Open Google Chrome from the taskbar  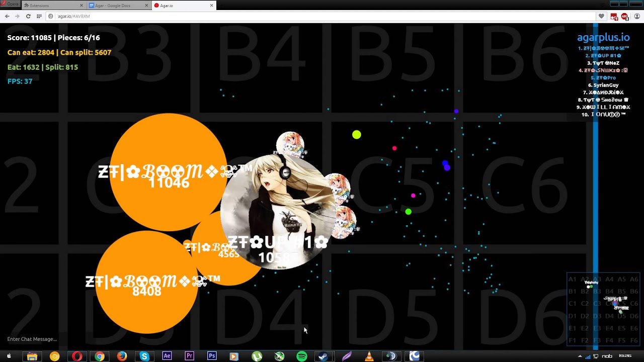100,356
